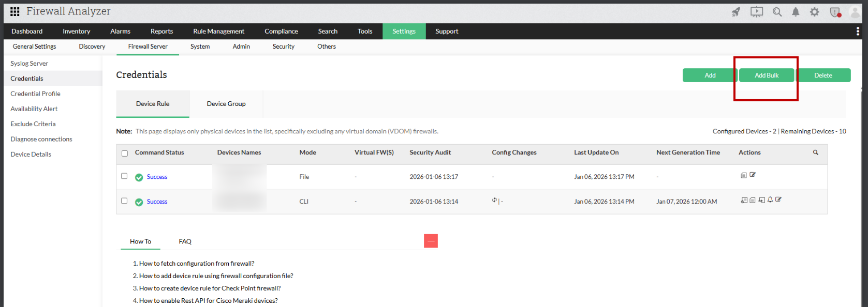Open Syslog Server in sidebar
Viewport: 868px width, 307px height.
pyautogui.click(x=29, y=64)
